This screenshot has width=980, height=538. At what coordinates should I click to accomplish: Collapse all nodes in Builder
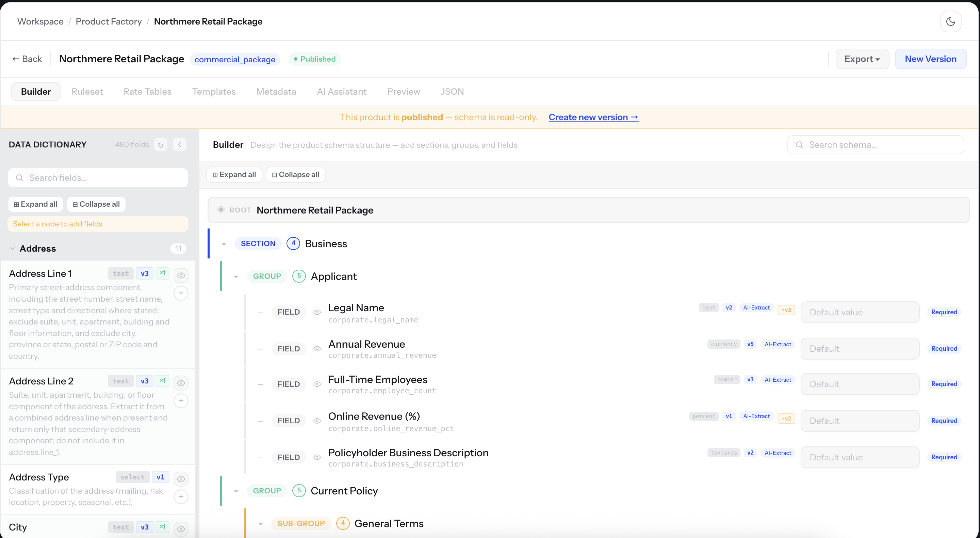[296, 174]
